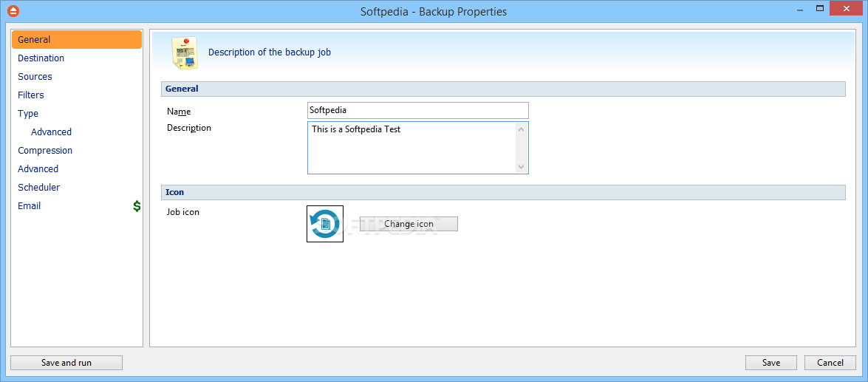Open Advanced page below Compression
Screen dimensions: 868x382
77,169
